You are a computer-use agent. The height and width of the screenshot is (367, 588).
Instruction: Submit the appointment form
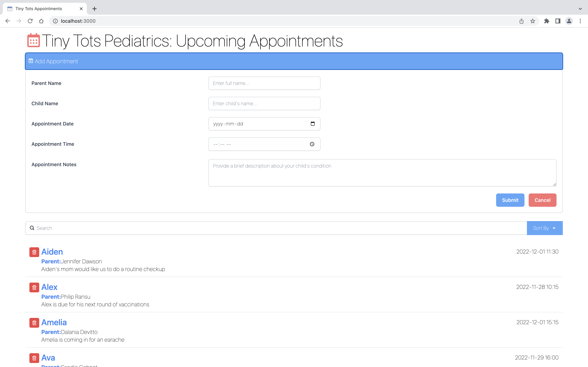click(510, 200)
